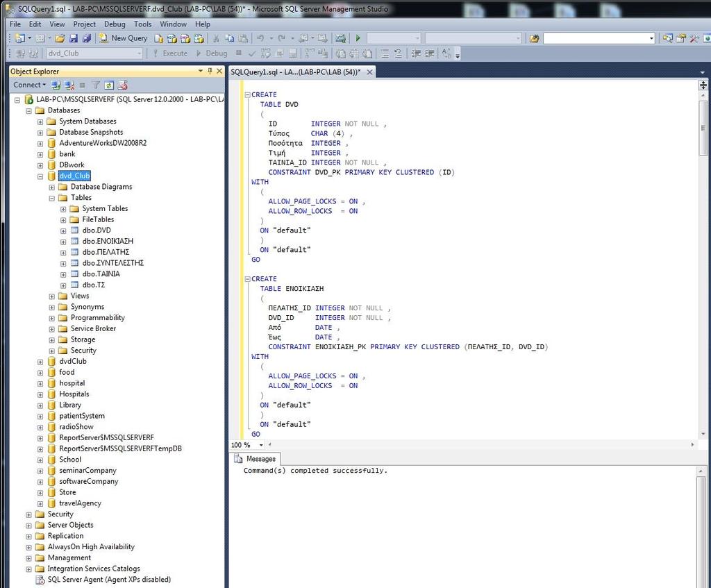The image size is (711, 588).
Task: Click the Redo arrow icon
Action: [x=282, y=39]
